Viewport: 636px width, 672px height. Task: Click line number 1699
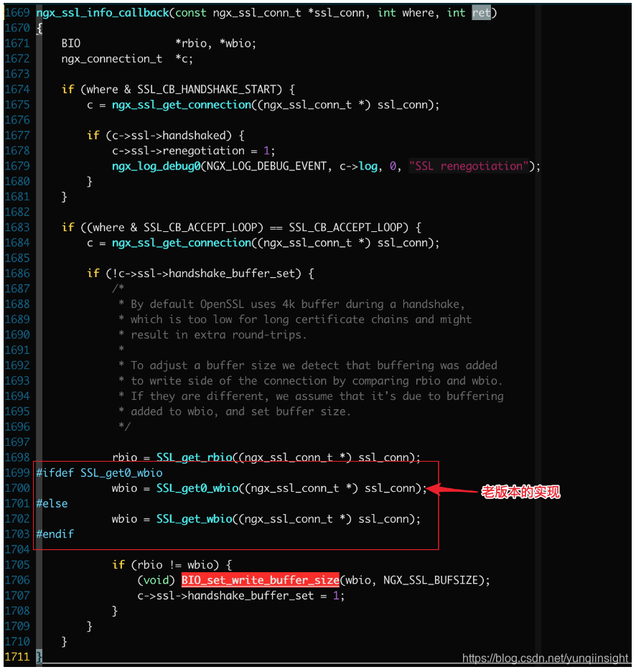[x=17, y=472]
